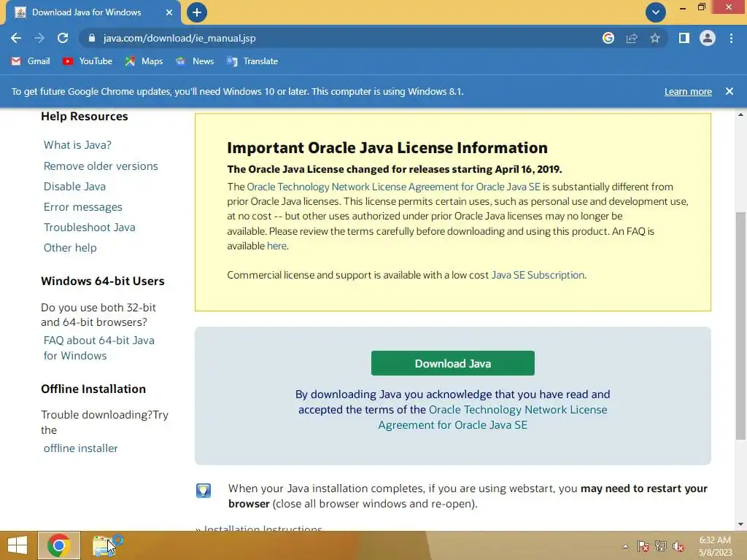Open the YouTube bookmark
This screenshot has width=747, height=560.
[x=88, y=61]
